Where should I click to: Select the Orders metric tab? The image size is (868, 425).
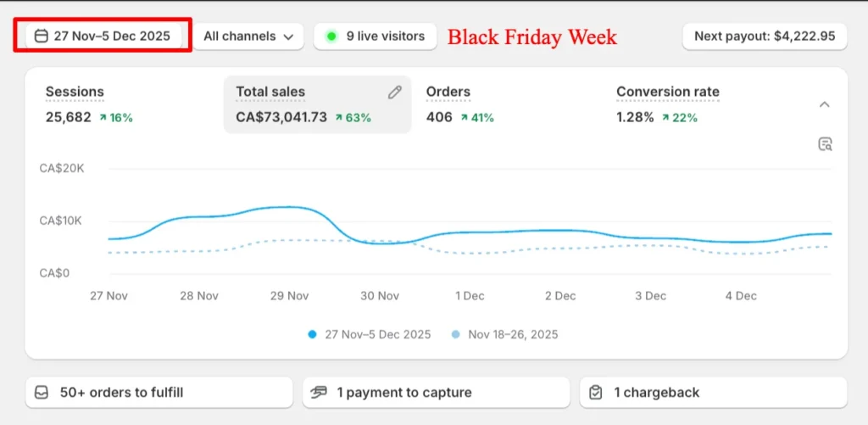point(509,104)
